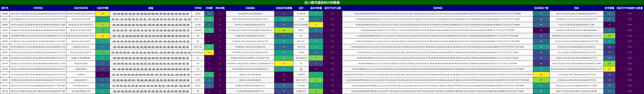
Task: Click cold number 20,29 in row 26188
Action: coord(198,14)
